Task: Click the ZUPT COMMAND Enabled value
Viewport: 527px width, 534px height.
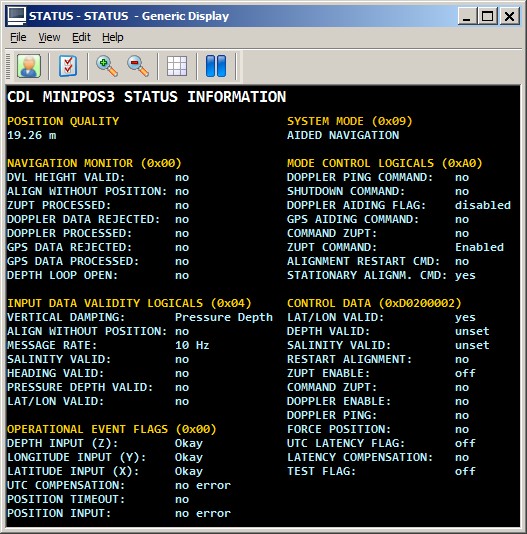Action: pyautogui.click(x=479, y=247)
